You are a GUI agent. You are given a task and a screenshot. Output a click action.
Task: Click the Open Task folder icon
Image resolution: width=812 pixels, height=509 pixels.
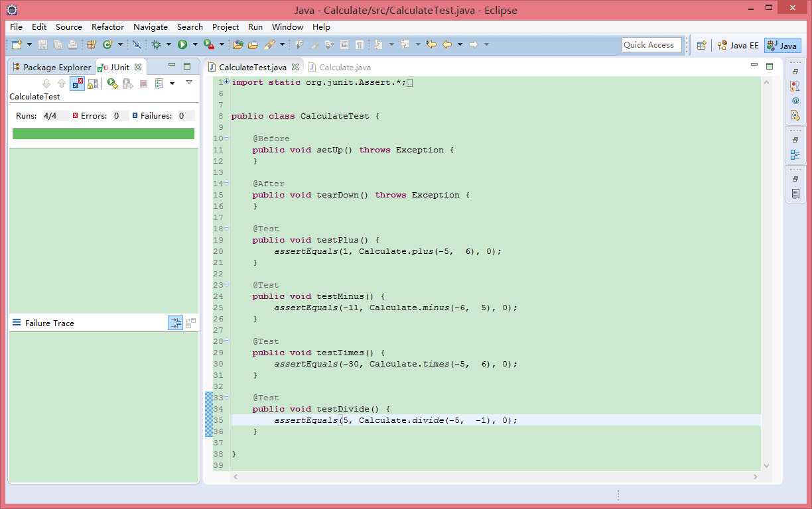pyautogui.click(x=253, y=44)
